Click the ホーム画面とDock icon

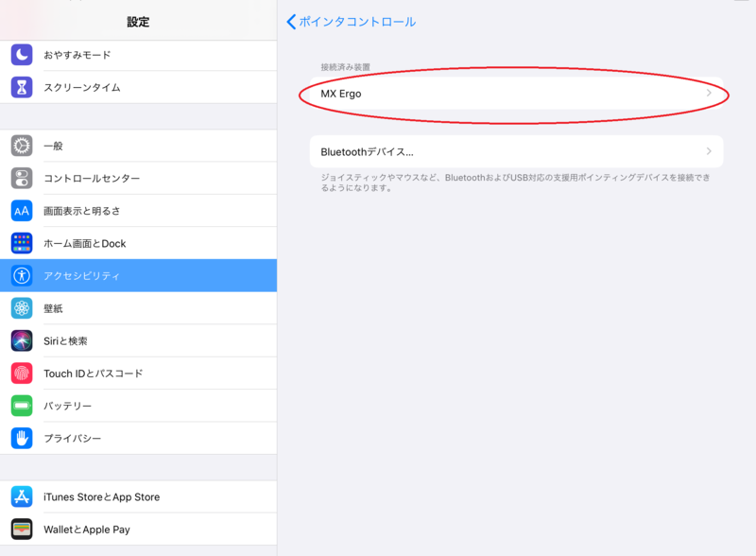[20, 242]
